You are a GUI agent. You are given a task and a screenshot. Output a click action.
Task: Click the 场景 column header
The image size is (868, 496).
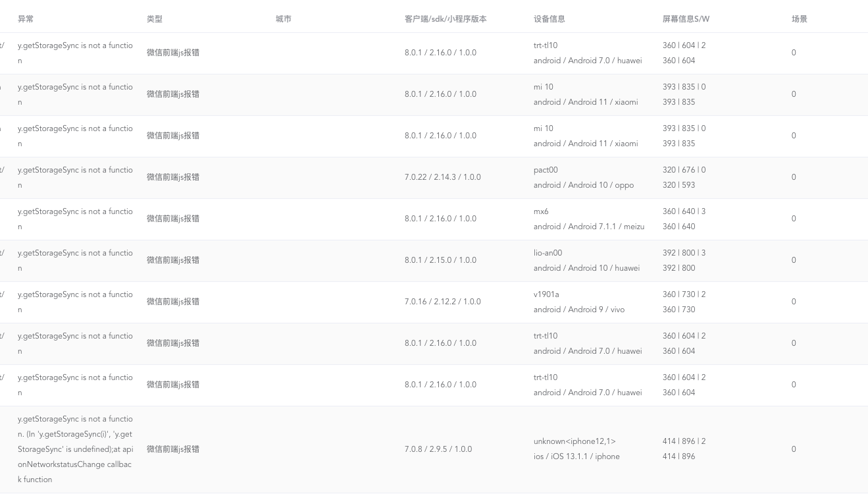click(x=800, y=19)
